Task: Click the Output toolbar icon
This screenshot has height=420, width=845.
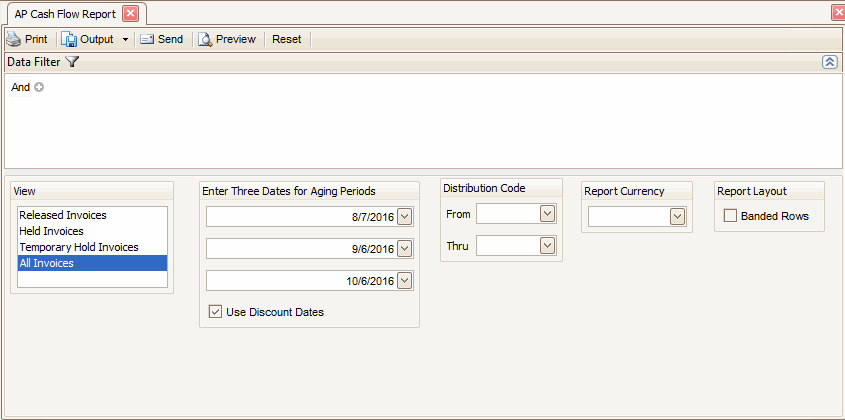Action: [70, 40]
